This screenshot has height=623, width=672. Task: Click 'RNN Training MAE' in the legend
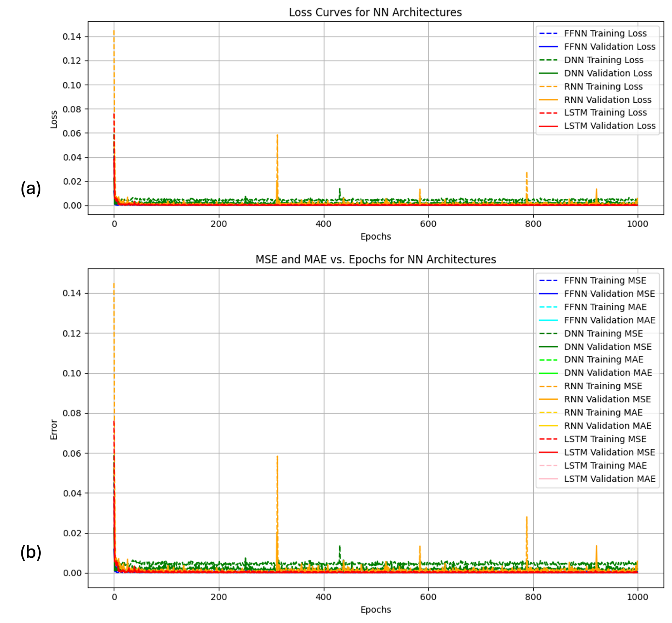[x=591, y=413]
